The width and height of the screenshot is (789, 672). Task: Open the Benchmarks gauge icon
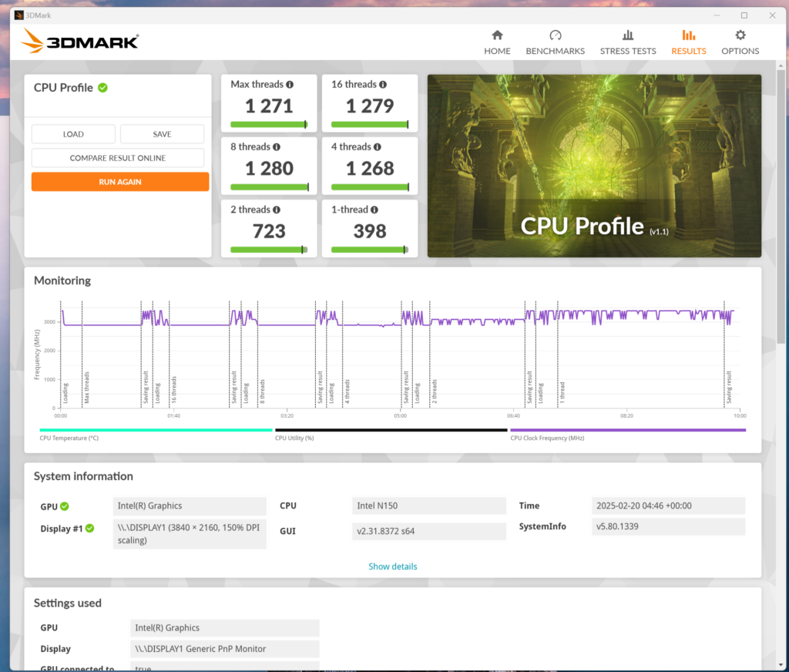[555, 35]
